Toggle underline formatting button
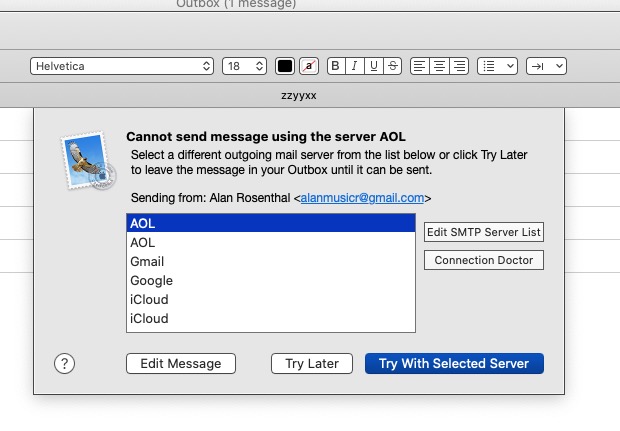This screenshot has width=620, height=431. [374, 66]
